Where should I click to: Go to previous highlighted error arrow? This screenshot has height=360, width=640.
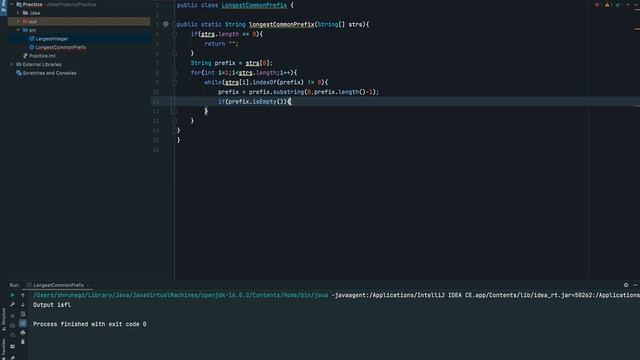pyautogui.click(x=628, y=5)
